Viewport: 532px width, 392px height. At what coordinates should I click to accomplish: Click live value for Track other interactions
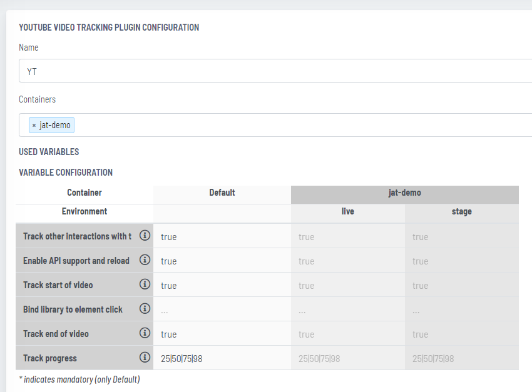tap(348, 236)
